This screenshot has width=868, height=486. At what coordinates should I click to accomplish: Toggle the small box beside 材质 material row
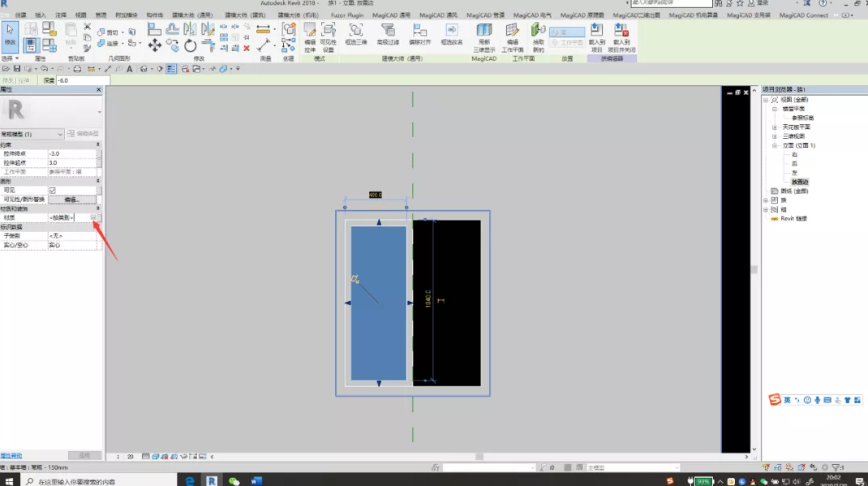(100, 217)
